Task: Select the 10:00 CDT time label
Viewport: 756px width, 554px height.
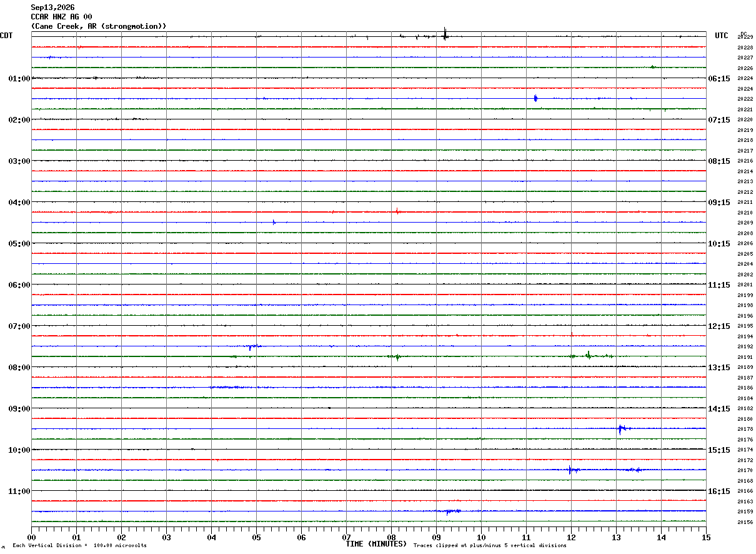Action: [x=19, y=450]
